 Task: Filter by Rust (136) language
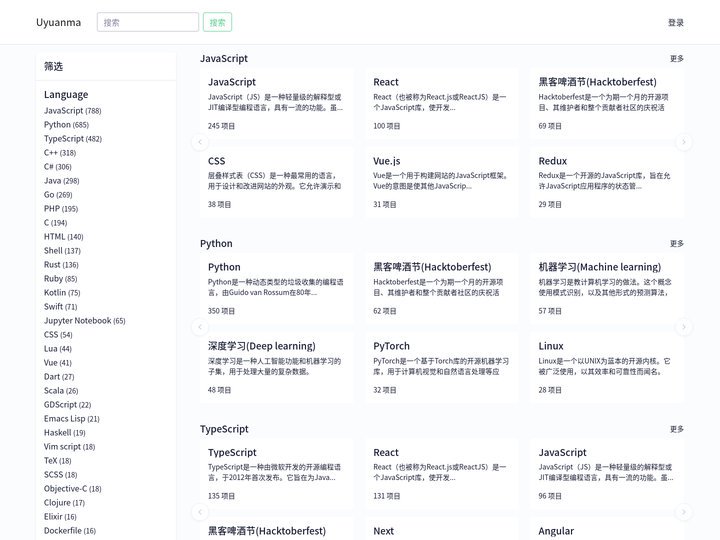coord(61,264)
